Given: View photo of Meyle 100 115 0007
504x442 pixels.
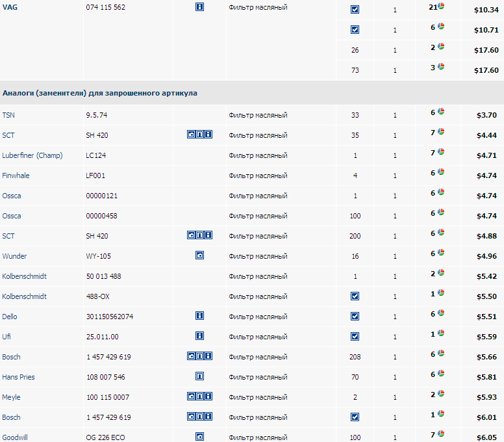Looking at the screenshot, I should (x=191, y=396).
